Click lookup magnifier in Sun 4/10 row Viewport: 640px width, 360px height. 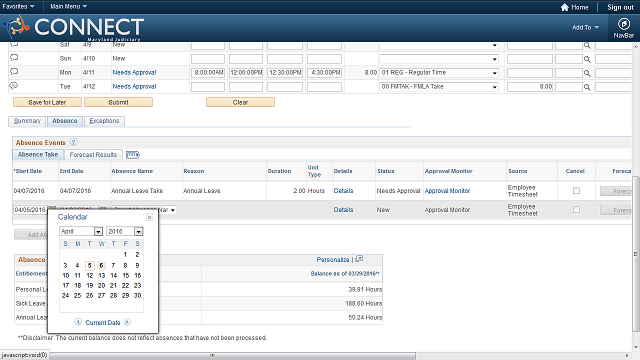587,59
